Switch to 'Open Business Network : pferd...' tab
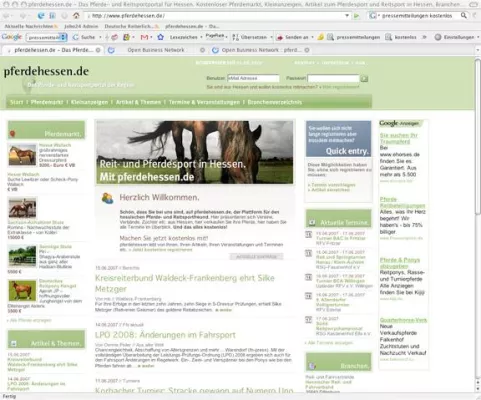 tap(260, 50)
